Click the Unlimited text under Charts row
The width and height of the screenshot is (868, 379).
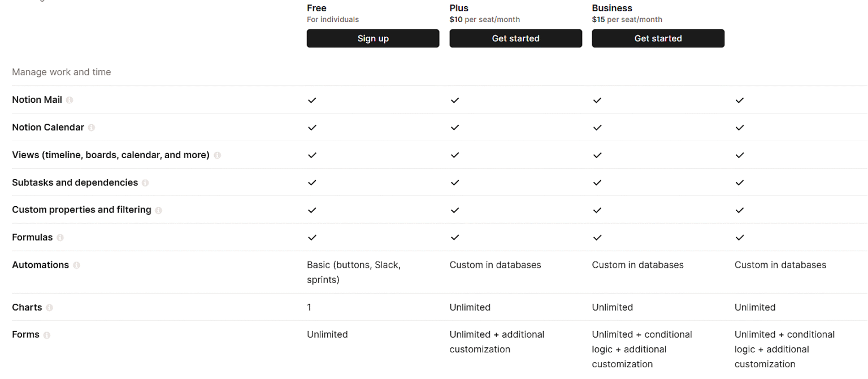click(x=470, y=307)
